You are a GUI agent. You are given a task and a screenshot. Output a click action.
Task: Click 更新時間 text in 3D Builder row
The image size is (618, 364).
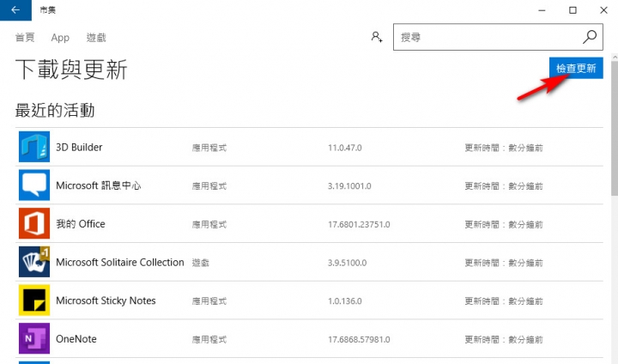click(x=504, y=148)
